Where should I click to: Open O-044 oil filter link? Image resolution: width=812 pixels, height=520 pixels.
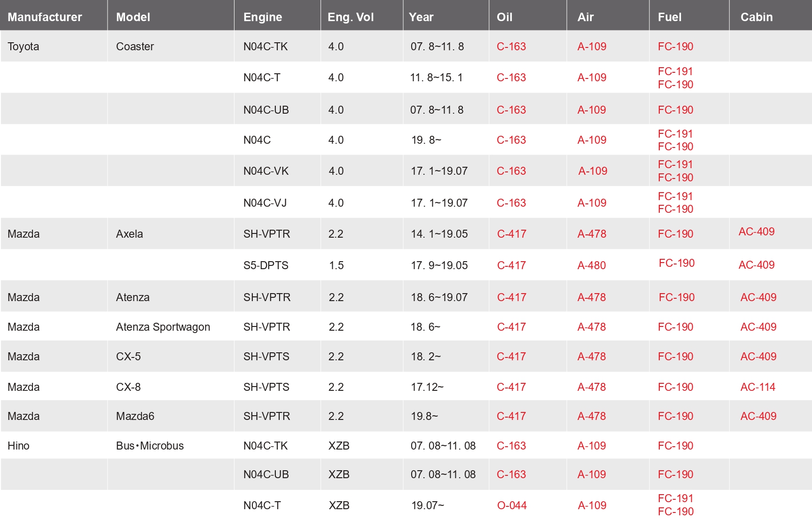tap(512, 505)
